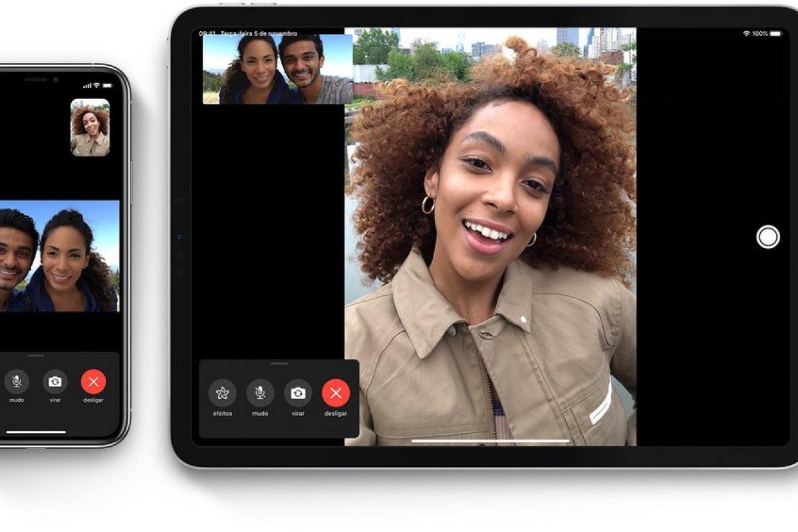Mute the iPad microphone via the mudo icon
Image resolution: width=798 pixels, height=532 pixels.
click(x=261, y=394)
